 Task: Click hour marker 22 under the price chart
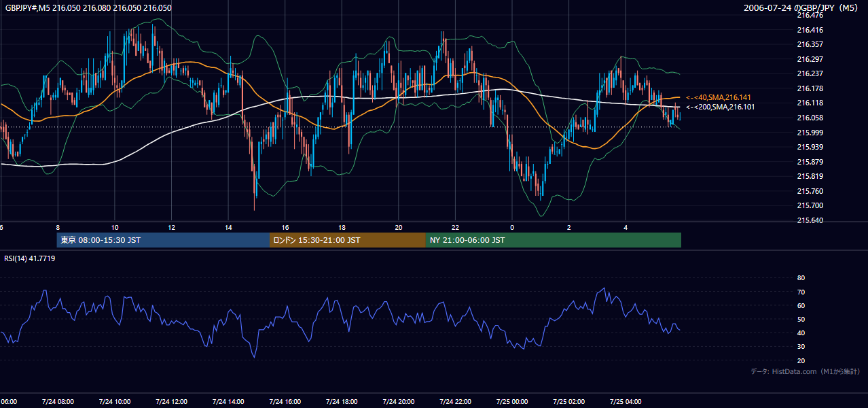[x=455, y=228]
